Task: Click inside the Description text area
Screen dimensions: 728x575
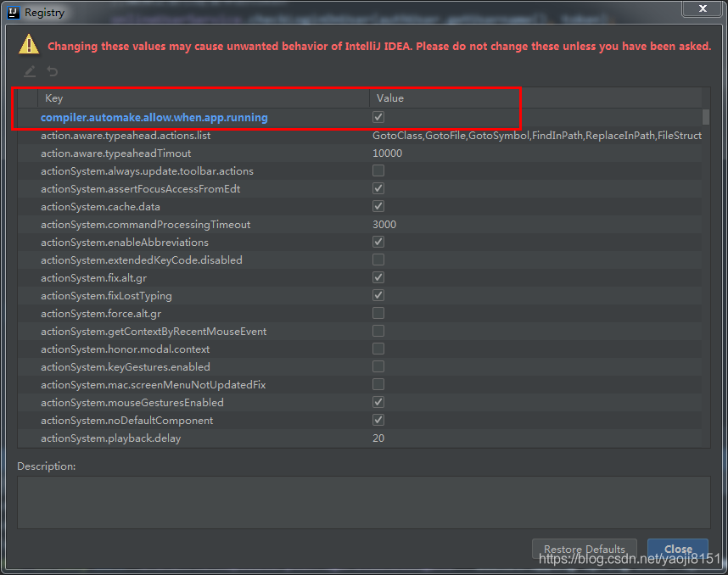Action: point(363,502)
